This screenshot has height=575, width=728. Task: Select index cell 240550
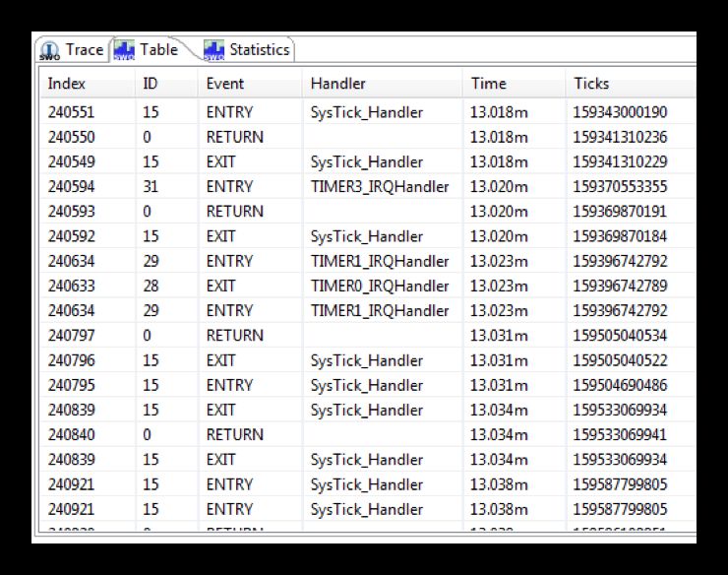tap(71, 137)
